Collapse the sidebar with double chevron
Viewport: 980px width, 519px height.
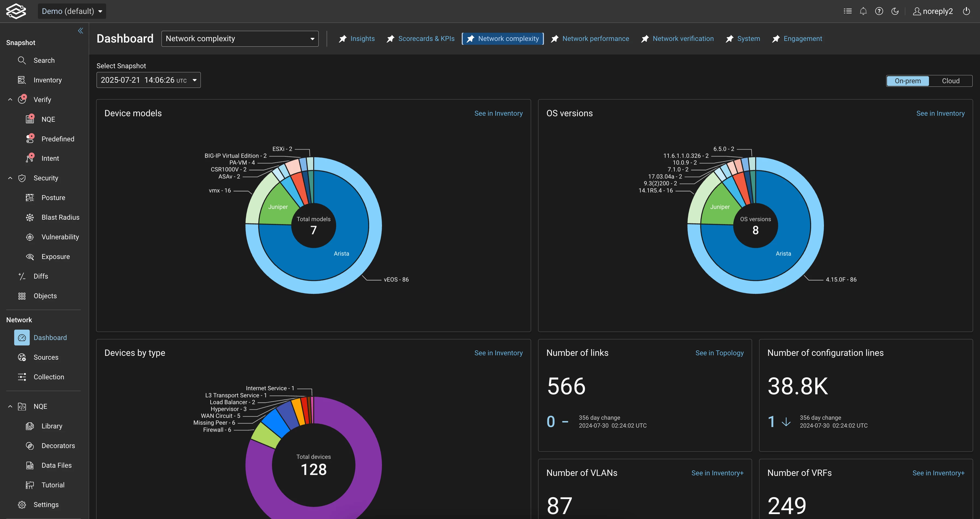click(80, 31)
